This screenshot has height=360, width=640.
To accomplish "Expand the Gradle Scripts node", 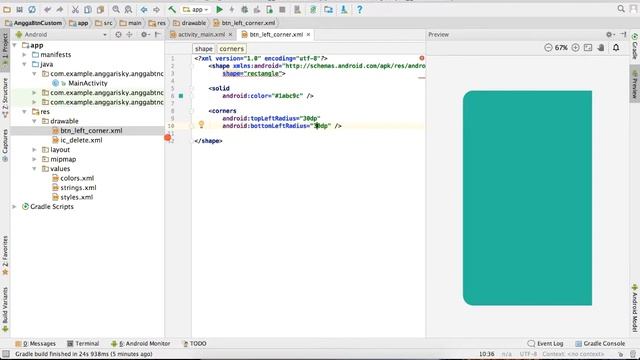I will (x=15, y=207).
